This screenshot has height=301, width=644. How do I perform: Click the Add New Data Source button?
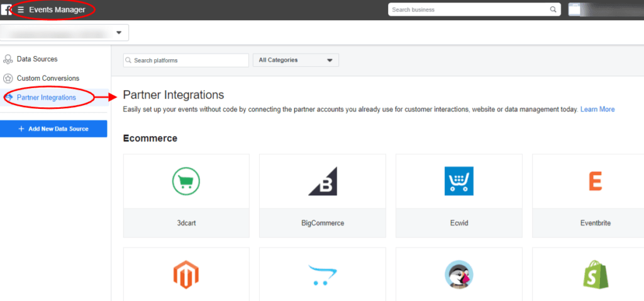[x=53, y=128]
